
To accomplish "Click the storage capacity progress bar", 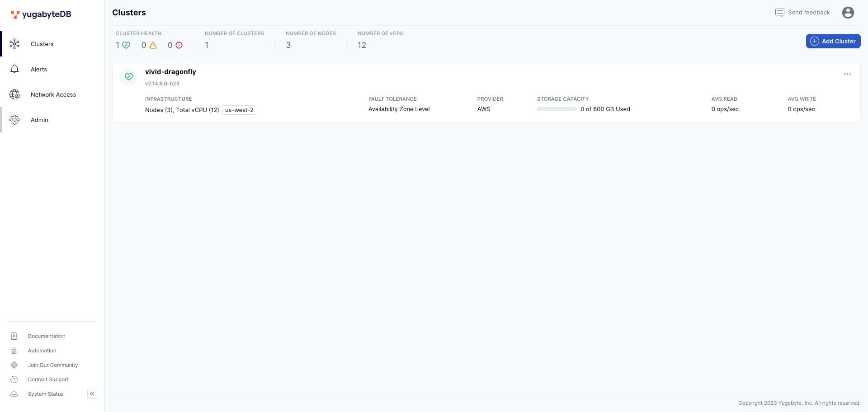I will click(x=557, y=109).
